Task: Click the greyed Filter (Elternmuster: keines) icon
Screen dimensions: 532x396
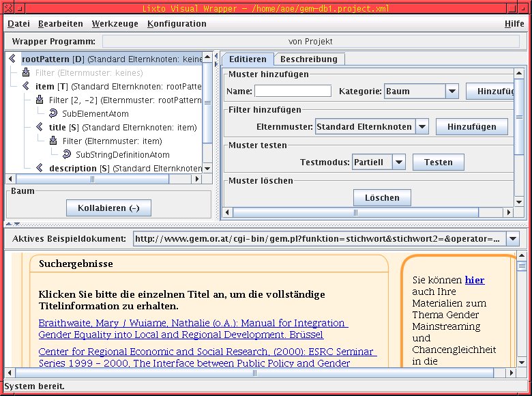Action: coord(26,73)
